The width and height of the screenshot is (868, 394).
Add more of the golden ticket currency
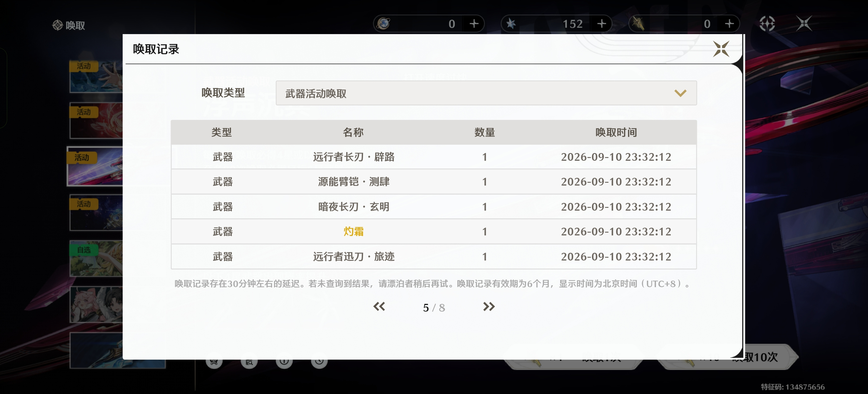[729, 24]
